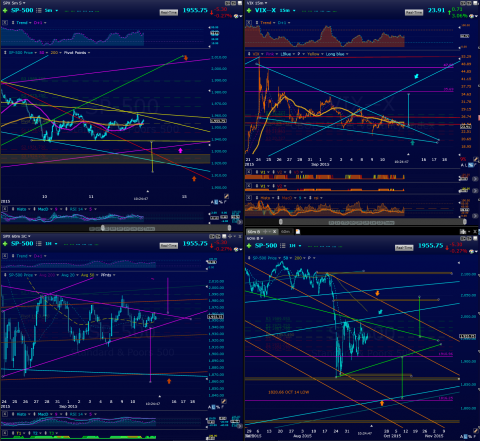Click Real-Time button in VIX-X chart
Screen dimensions: 480x441
(x=414, y=13)
